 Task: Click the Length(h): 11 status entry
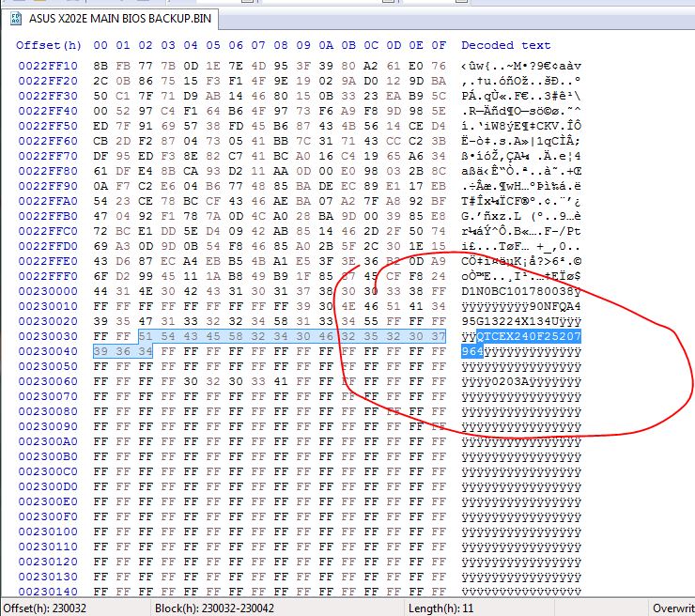(441, 608)
